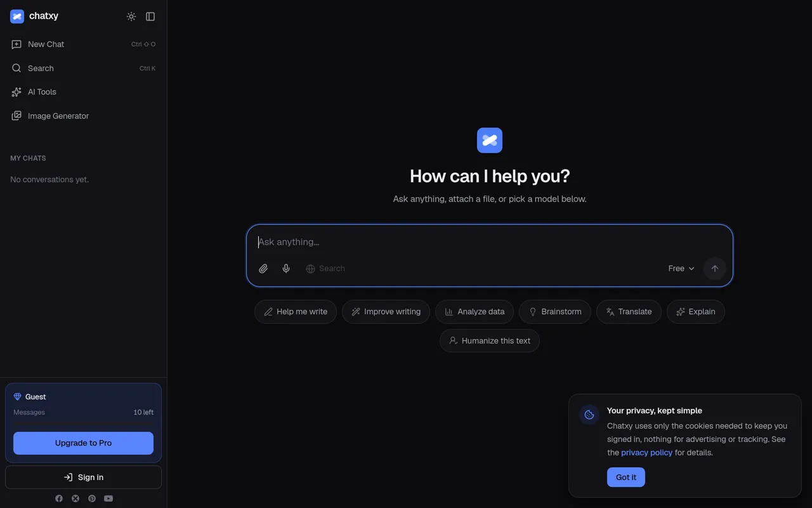
Task: Click the attach file paperclip icon
Action: click(263, 269)
